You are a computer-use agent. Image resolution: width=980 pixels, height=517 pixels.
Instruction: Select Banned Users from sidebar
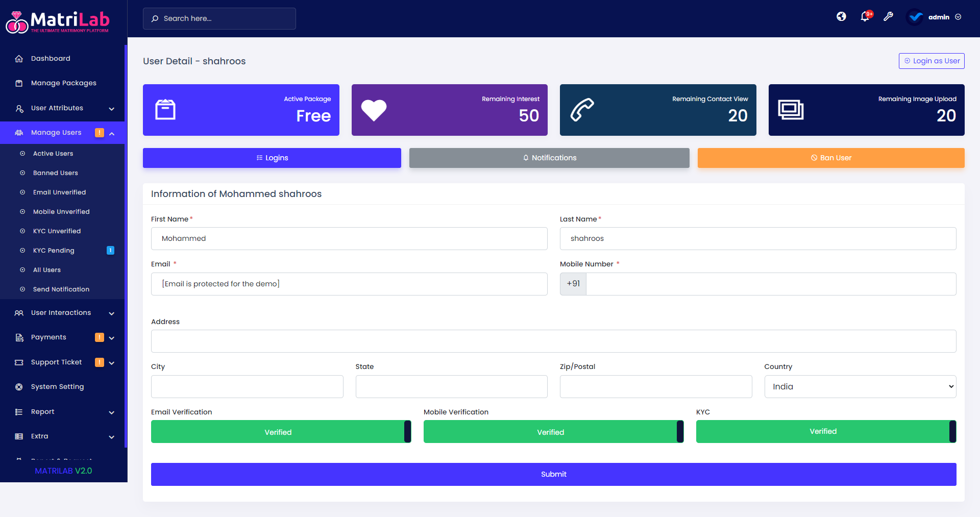(x=55, y=173)
